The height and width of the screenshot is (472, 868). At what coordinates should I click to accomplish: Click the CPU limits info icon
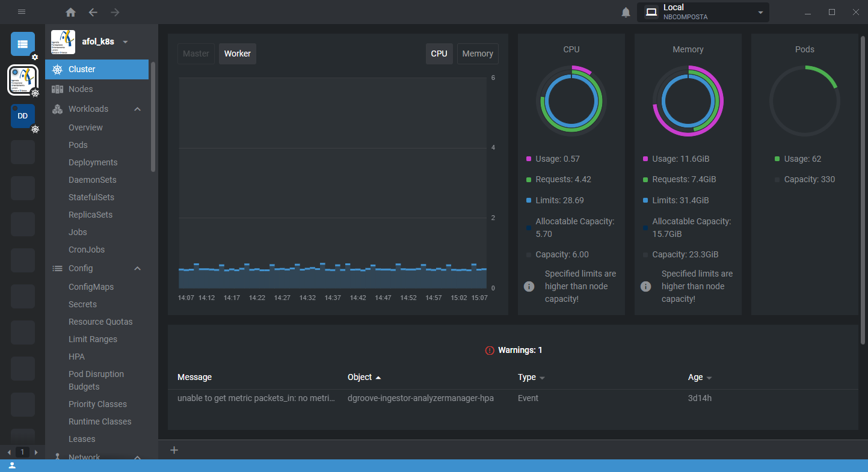529,286
